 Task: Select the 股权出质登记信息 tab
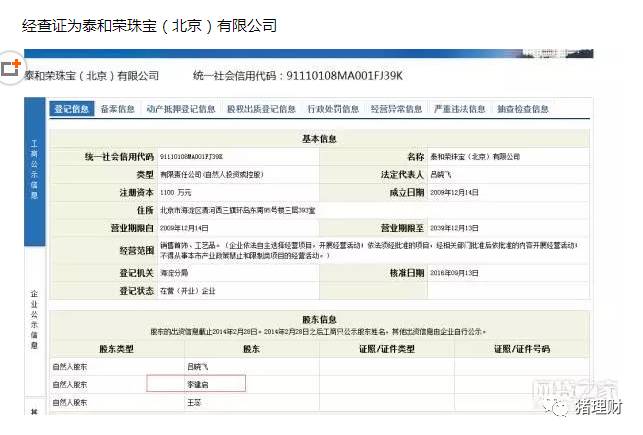(x=261, y=109)
